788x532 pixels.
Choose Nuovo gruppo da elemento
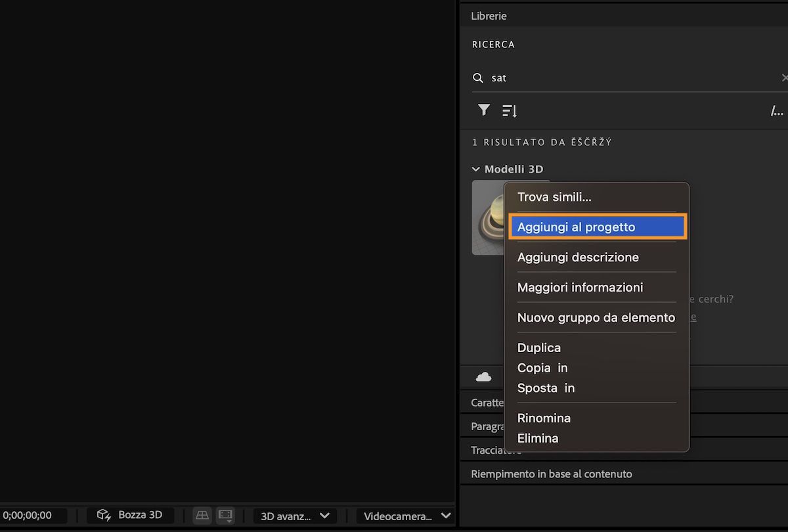pos(596,317)
